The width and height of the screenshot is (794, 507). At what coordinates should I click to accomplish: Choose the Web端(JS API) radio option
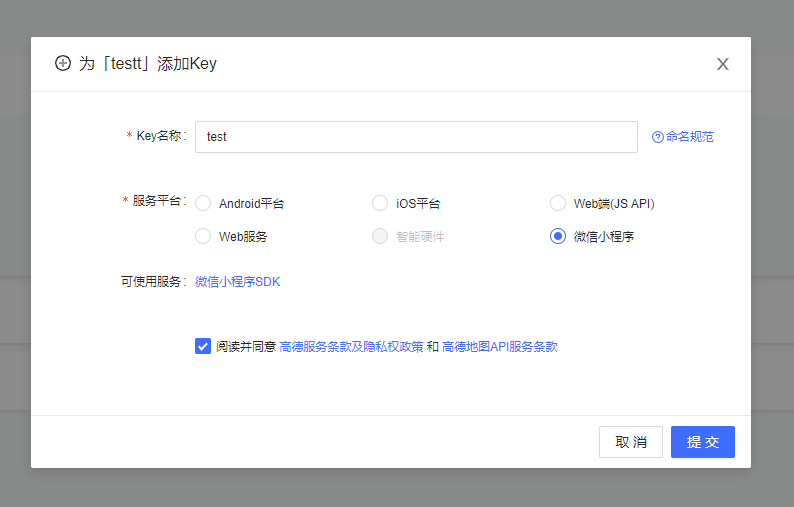click(558, 203)
